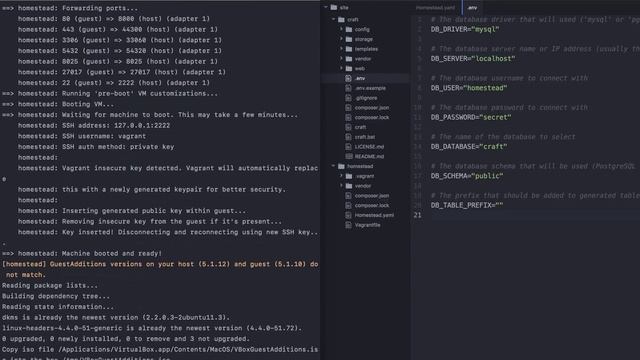Expand the .vagrant folder arrow
640x360 pixels.
[341, 176]
